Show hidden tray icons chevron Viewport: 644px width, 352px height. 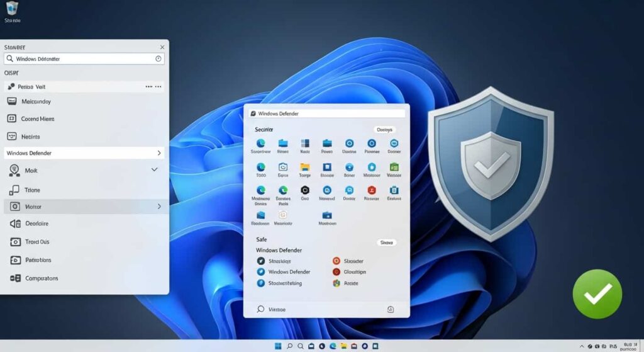point(582,346)
